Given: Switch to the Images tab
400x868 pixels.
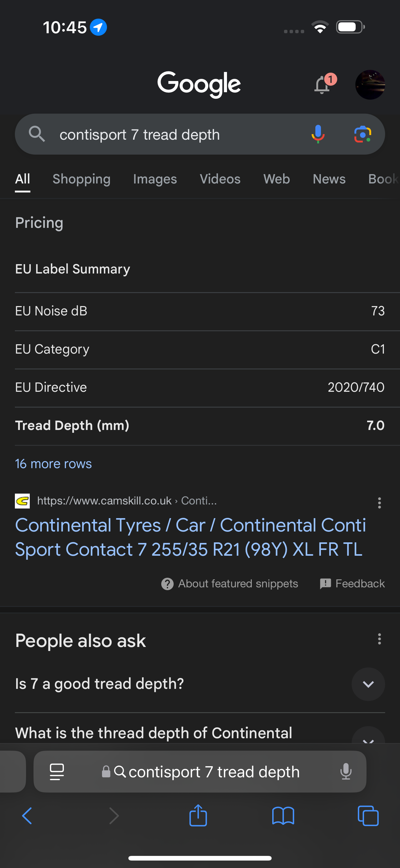Looking at the screenshot, I should pyautogui.click(x=155, y=179).
